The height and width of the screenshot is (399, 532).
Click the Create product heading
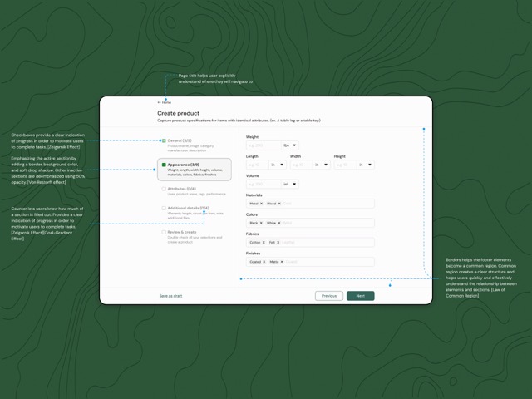pos(178,113)
